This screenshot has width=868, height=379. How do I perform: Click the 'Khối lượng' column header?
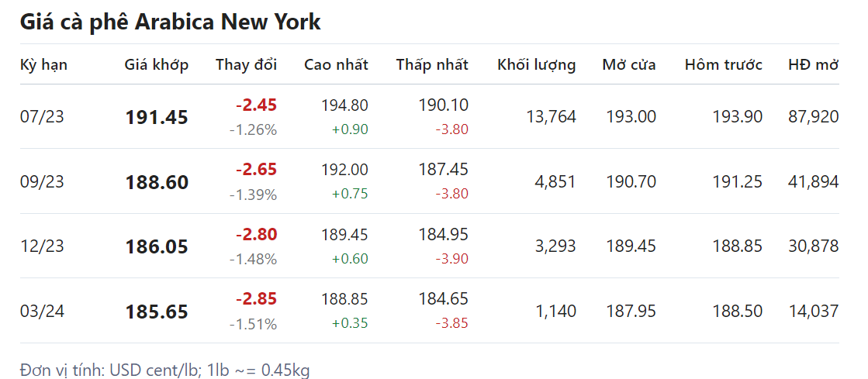click(x=536, y=65)
